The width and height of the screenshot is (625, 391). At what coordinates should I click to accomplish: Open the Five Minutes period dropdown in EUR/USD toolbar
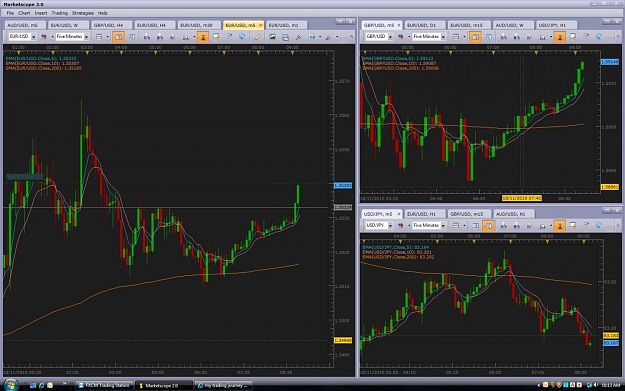(86, 37)
